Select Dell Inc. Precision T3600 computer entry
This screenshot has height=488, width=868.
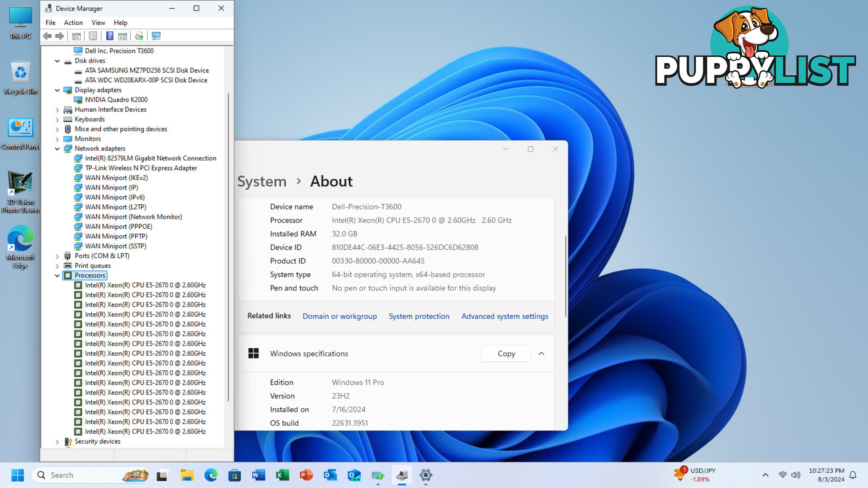point(119,51)
